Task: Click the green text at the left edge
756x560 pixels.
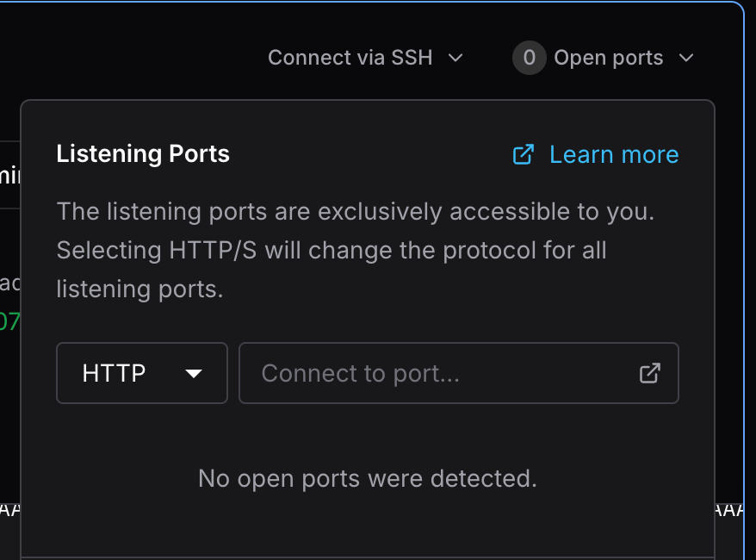Action: coord(9,321)
